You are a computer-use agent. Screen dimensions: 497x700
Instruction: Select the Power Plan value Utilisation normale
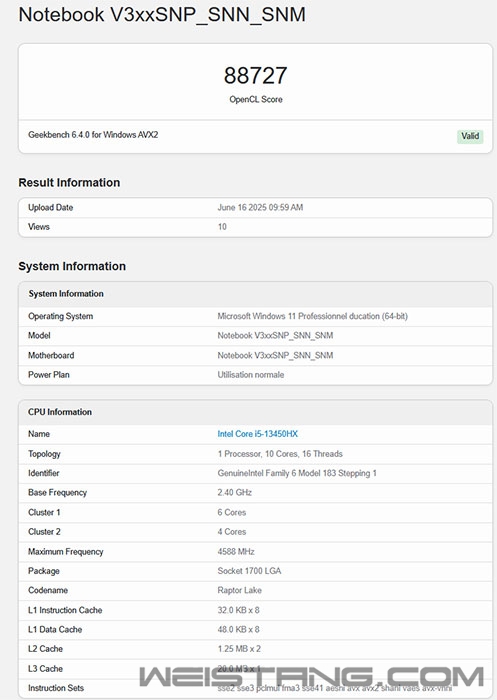coord(251,375)
